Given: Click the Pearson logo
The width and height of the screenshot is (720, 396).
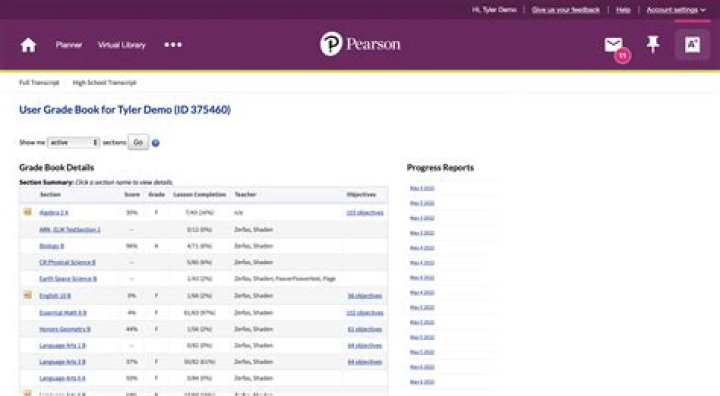Looking at the screenshot, I should tap(360, 44).
